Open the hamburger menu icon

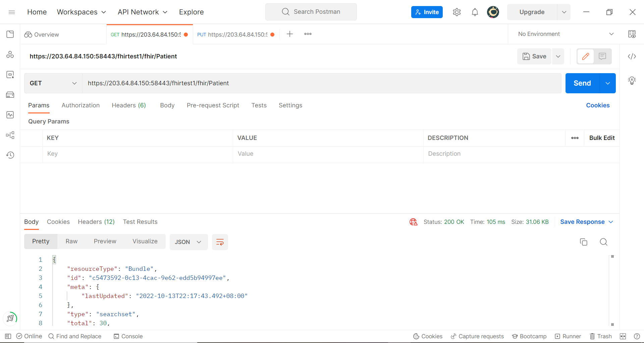[12, 12]
